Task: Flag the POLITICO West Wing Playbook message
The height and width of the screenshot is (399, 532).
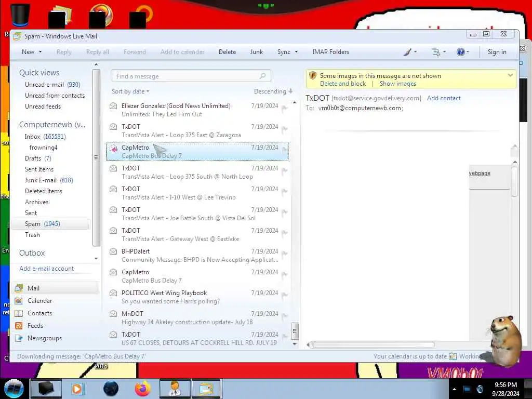Action: [285, 295]
